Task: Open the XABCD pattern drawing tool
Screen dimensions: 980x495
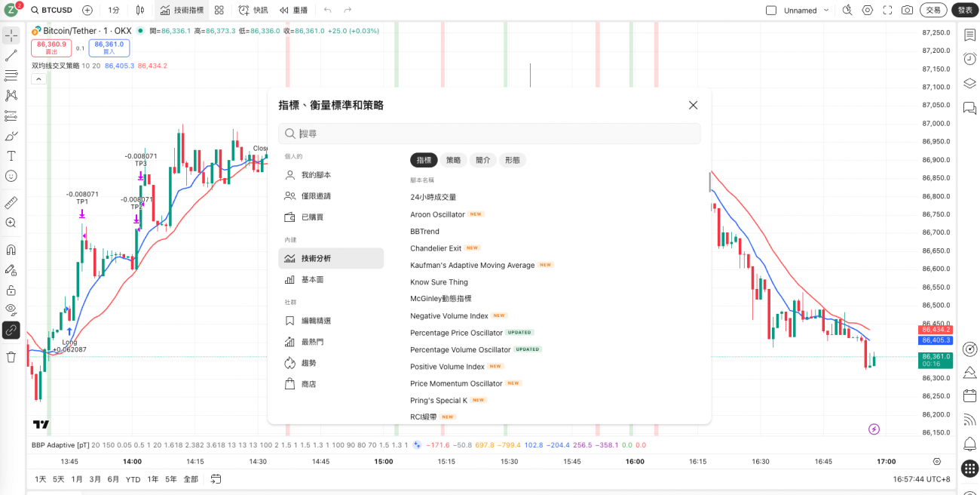Action: [11, 94]
